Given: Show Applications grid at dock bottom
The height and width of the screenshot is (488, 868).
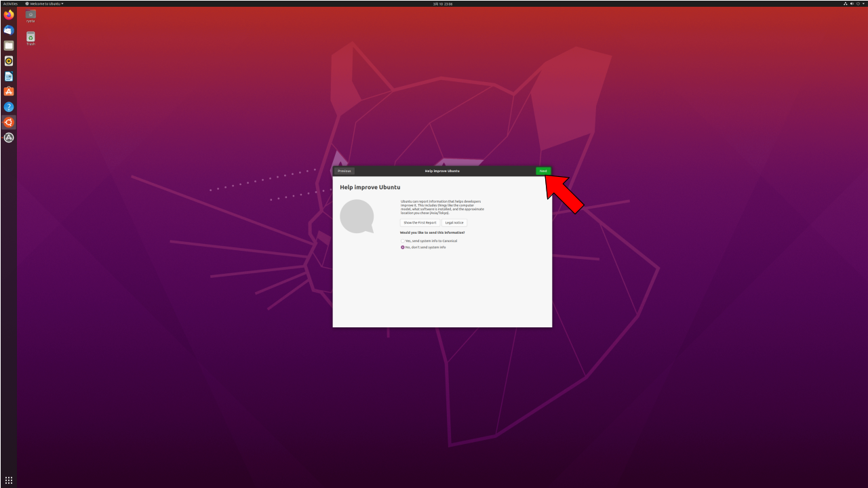Looking at the screenshot, I should pyautogui.click(x=9, y=481).
